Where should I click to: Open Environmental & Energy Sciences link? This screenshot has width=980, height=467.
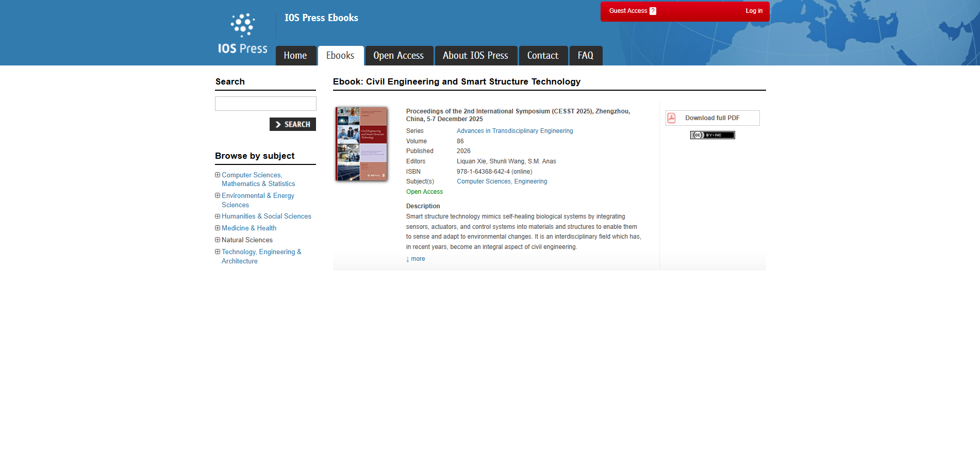pyautogui.click(x=258, y=201)
